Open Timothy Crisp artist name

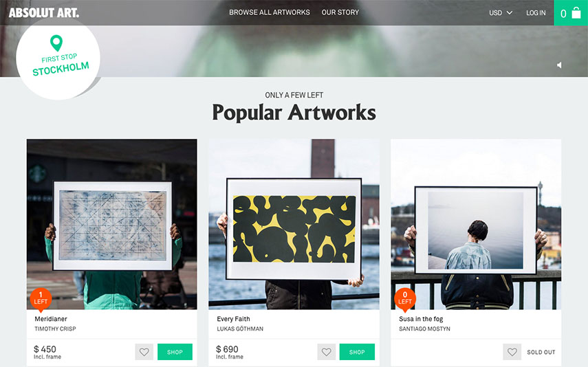(55, 329)
